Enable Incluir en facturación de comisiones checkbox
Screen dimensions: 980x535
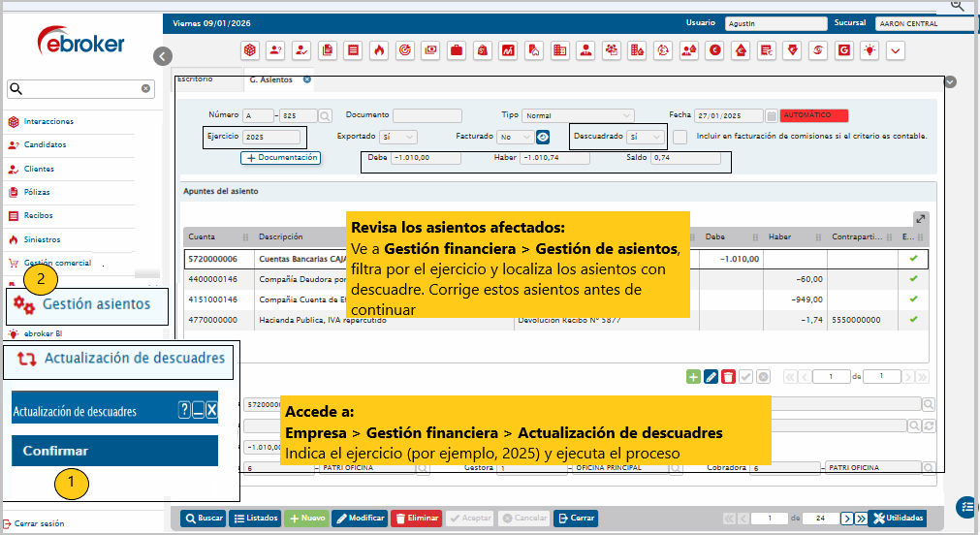click(x=680, y=137)
